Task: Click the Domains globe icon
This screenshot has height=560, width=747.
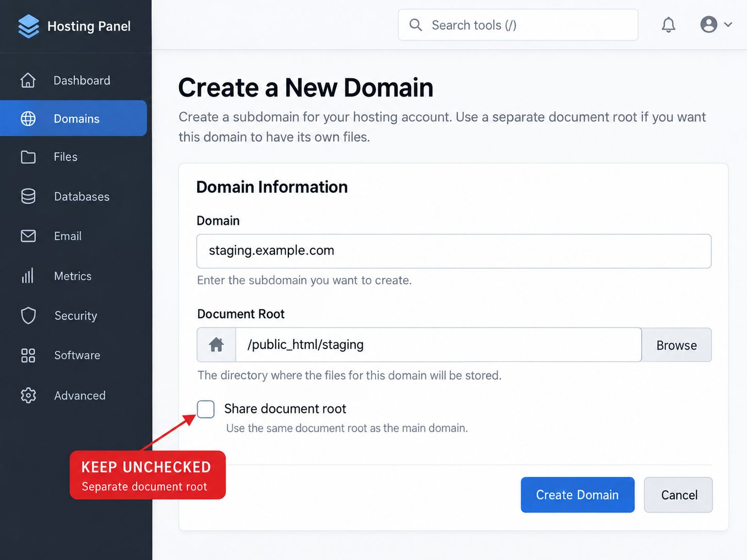Action: (x=28, y=119)
